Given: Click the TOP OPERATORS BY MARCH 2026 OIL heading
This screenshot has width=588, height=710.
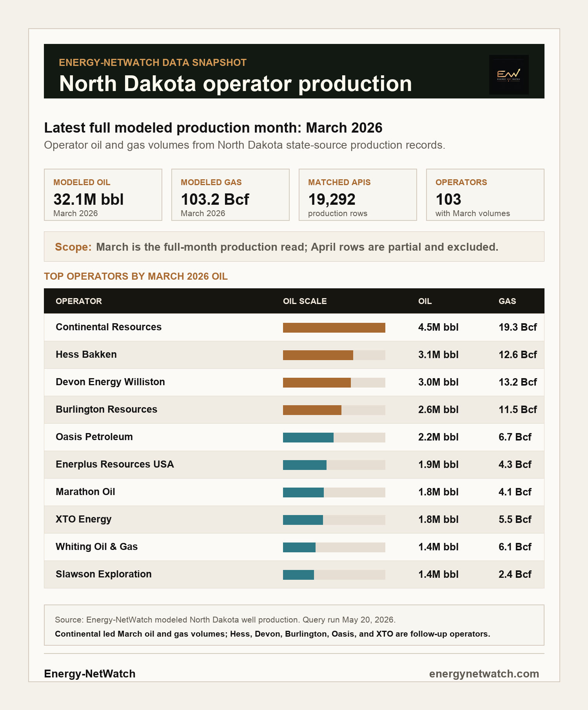Looking at the screenshot, I should point(136,276).
